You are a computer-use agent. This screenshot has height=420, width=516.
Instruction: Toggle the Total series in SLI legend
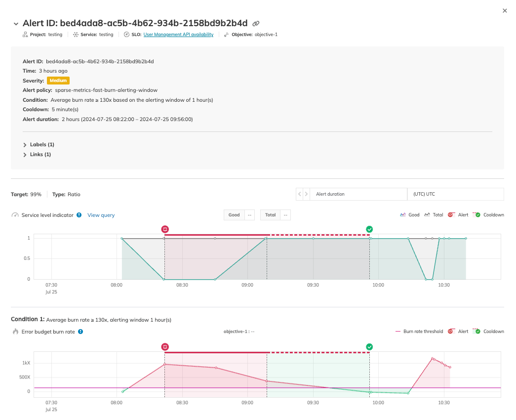click(434, 215)
